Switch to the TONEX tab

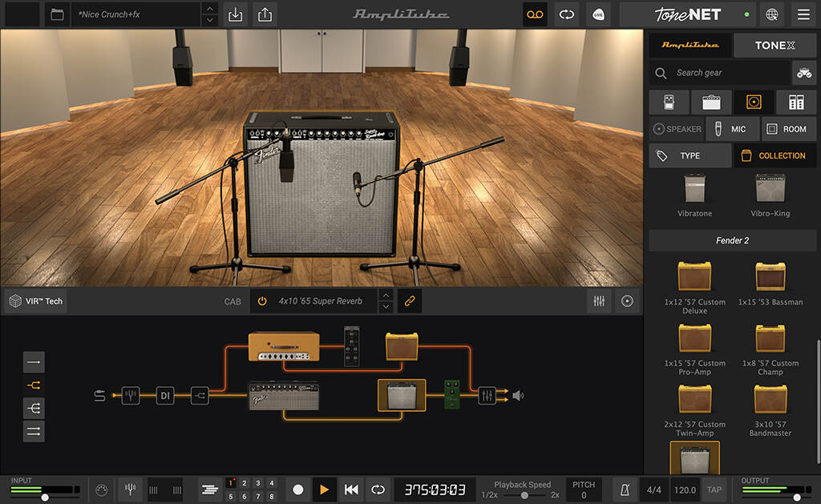coord(774,46)
